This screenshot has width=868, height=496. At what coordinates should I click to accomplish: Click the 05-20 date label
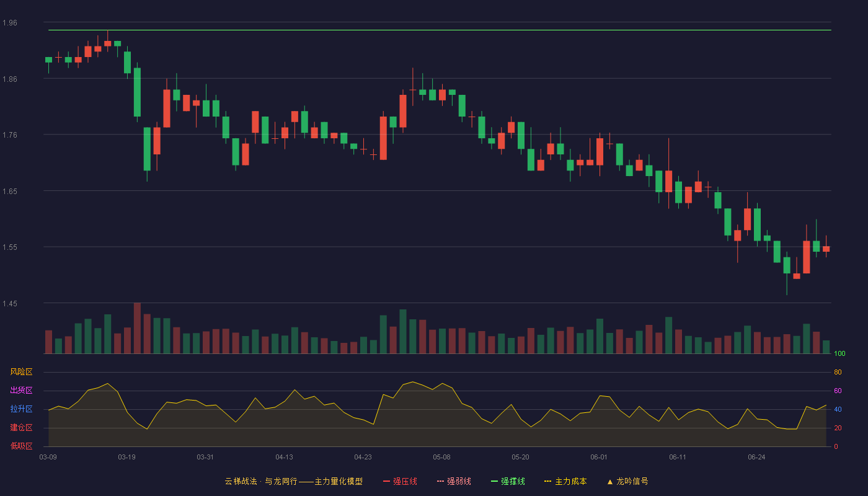tap(521, 457)
